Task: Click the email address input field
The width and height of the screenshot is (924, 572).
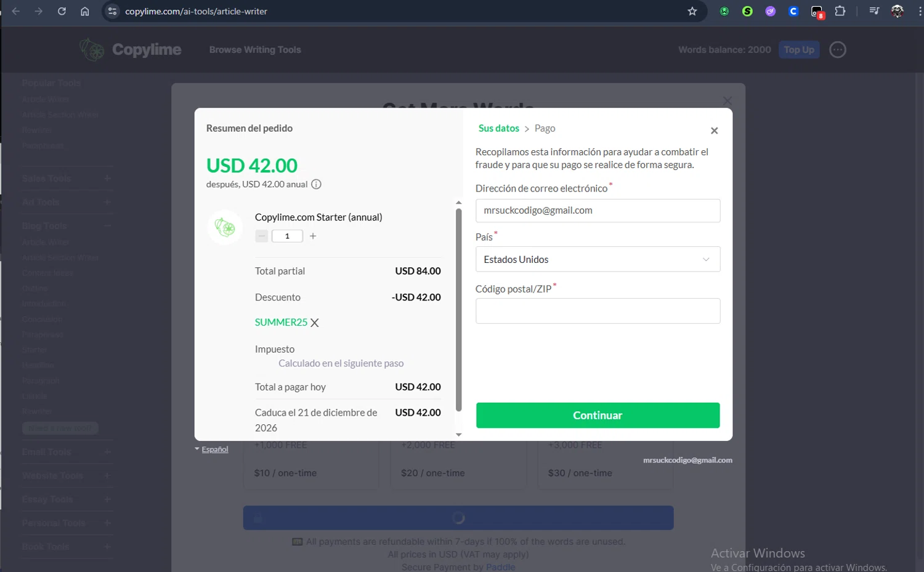Action: [598, 211]
